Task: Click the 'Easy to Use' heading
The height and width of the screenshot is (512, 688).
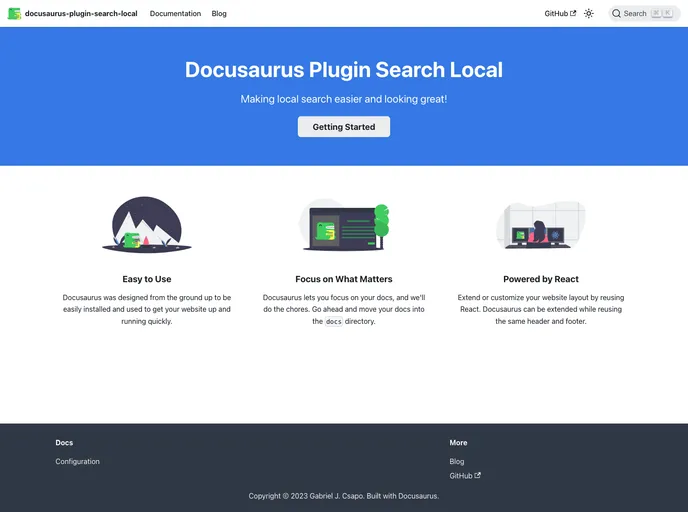Action: click(x=147, y=279)
